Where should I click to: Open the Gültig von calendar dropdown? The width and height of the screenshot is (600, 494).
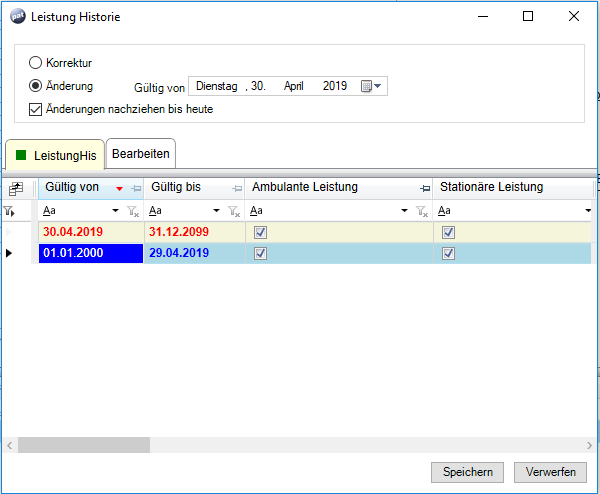pos(371,86)
